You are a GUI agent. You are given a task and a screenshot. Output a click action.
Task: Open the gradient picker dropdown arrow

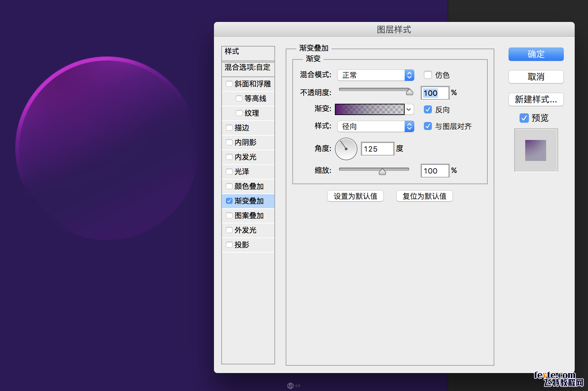pos(409,109)
